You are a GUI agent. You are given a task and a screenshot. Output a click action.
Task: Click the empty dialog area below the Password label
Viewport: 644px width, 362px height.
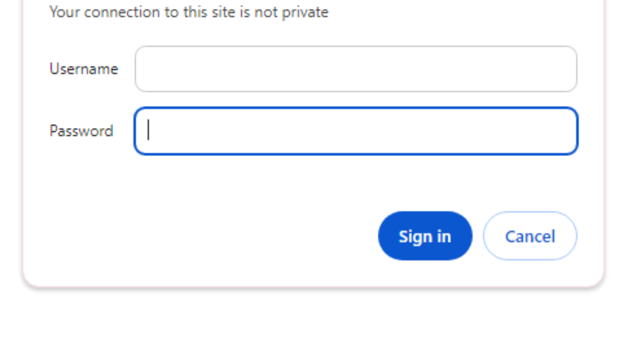[81, 174]
